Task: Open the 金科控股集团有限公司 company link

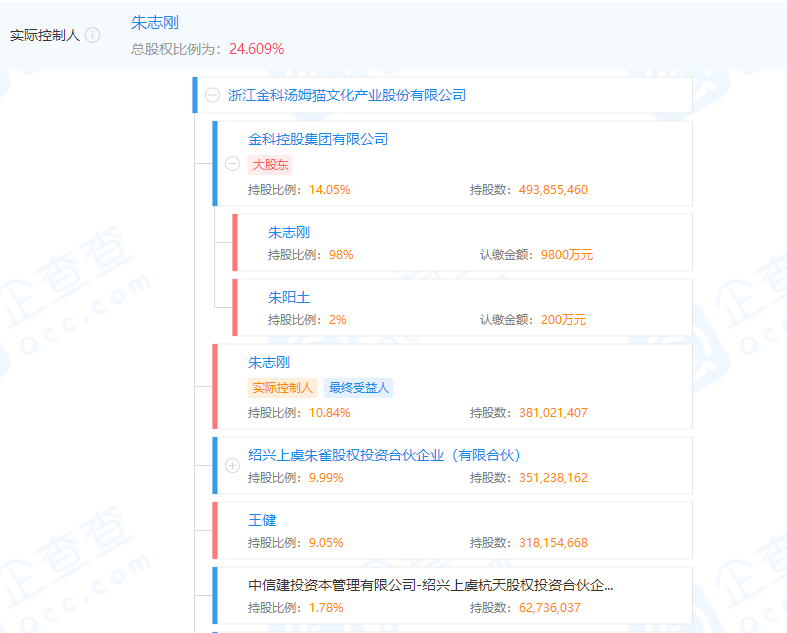Action: coord(318,139)
